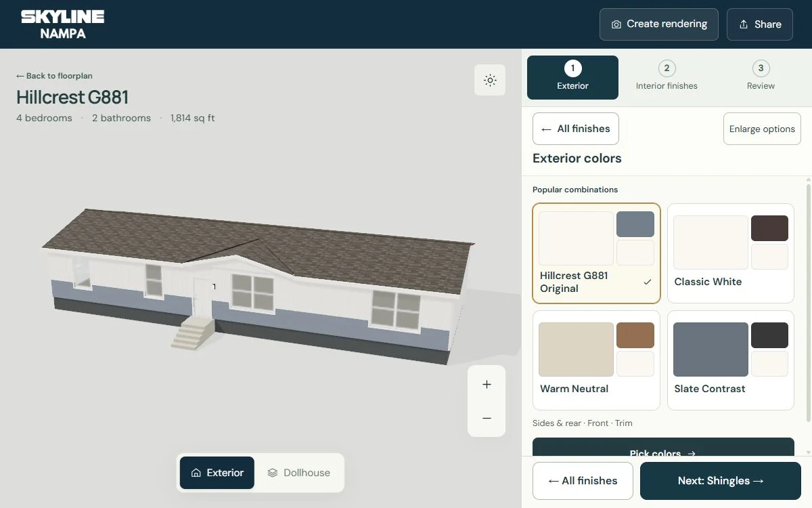This screenshot has height=508, width=812.
Task: Select Hillcrest G881 Original combination
Action: pyautogui.click(x=596, y=253)
